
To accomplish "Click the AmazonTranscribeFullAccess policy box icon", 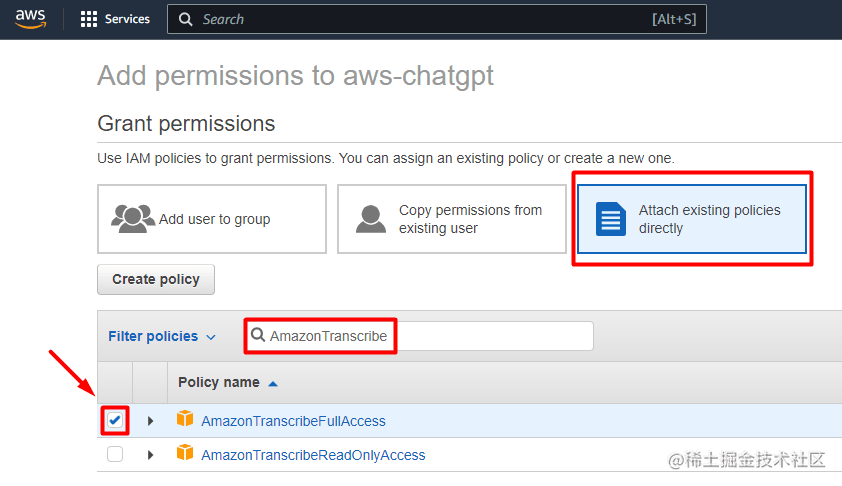I will tap(185, 420).
